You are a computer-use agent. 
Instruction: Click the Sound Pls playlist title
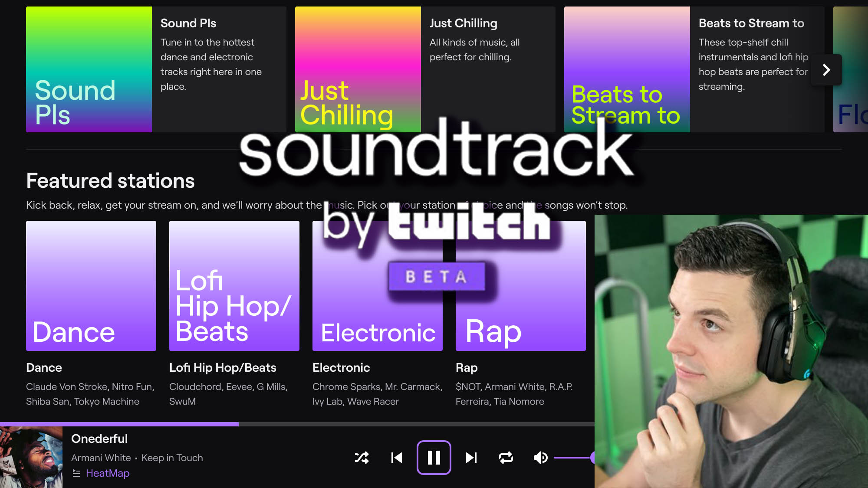tap(188, 23)
